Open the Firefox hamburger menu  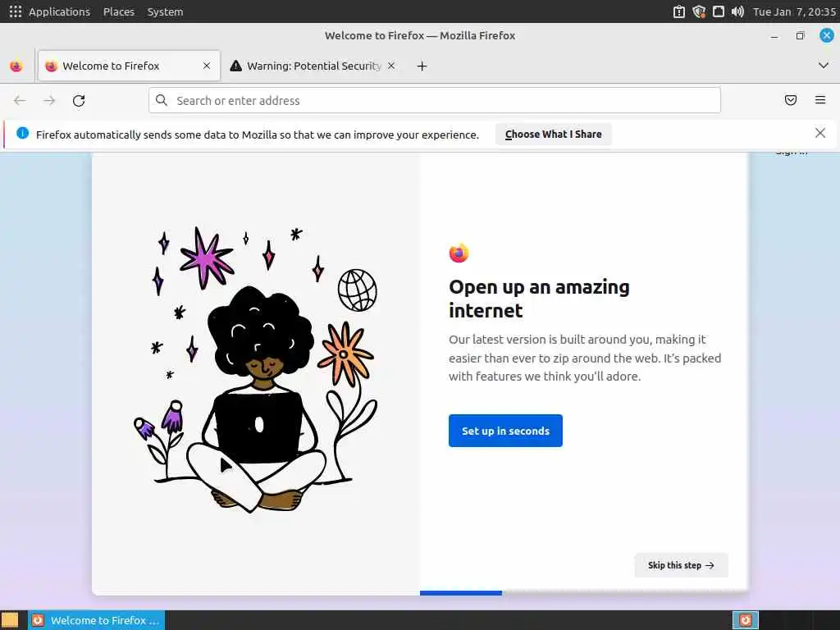[820, 100]
